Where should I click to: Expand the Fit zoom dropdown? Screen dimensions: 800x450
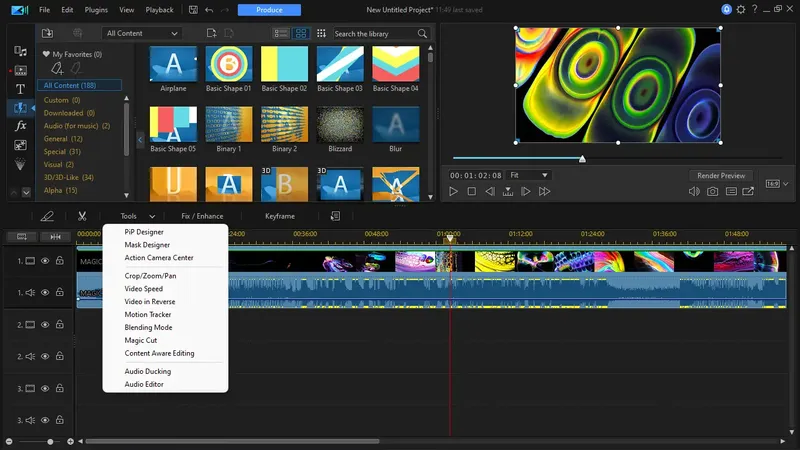tap(529, 175)
